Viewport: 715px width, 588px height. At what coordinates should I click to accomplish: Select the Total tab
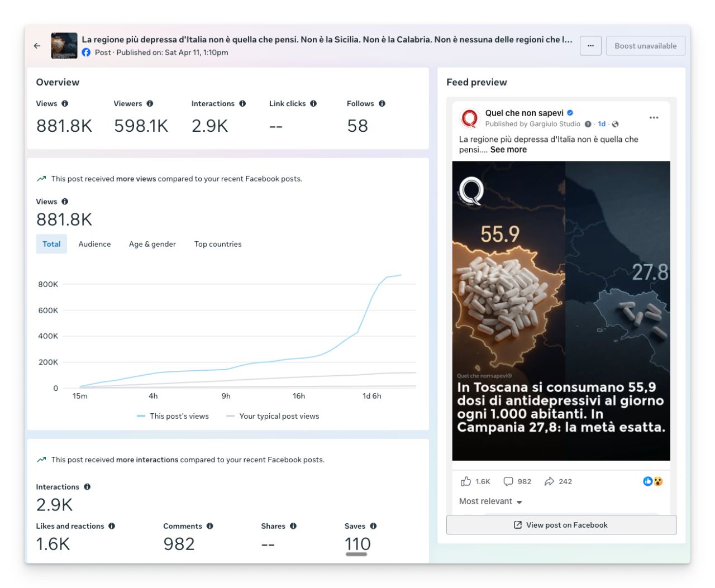(51, 244)
